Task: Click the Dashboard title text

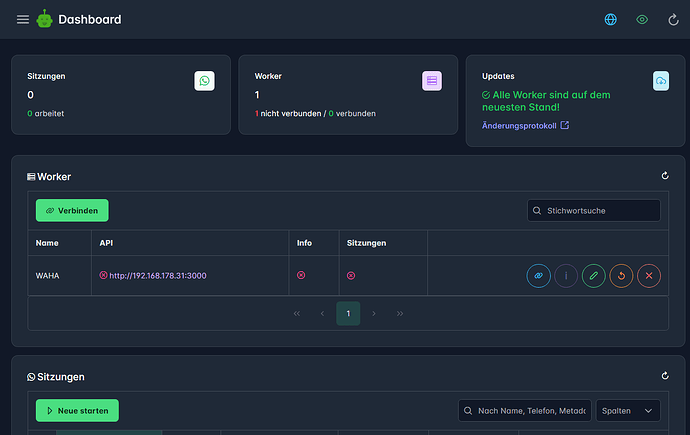Action: (x=90, y=19)
